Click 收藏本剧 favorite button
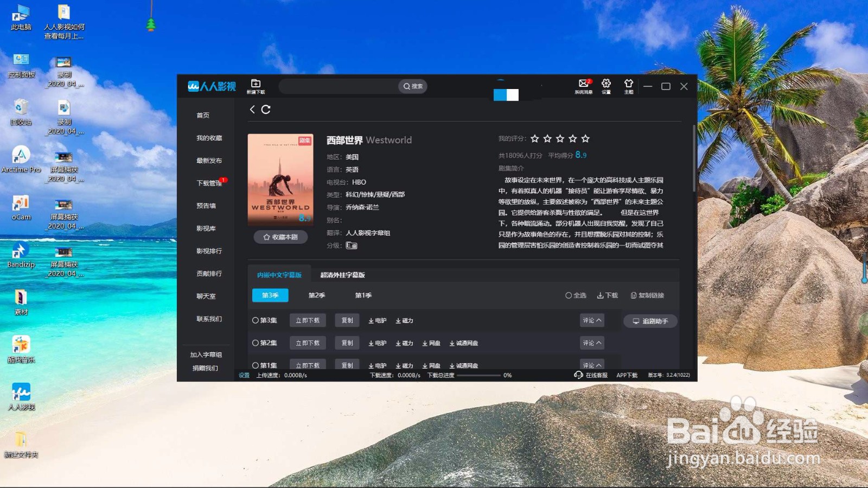This screenshot has height=488, width=868. [x=280, y=237]
